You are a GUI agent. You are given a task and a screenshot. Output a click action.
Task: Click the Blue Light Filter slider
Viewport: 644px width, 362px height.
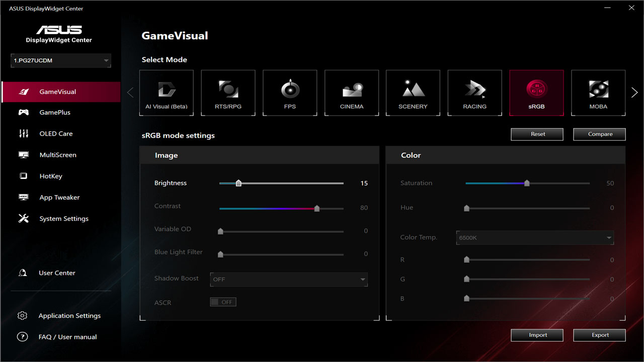(x=282, y=254)
